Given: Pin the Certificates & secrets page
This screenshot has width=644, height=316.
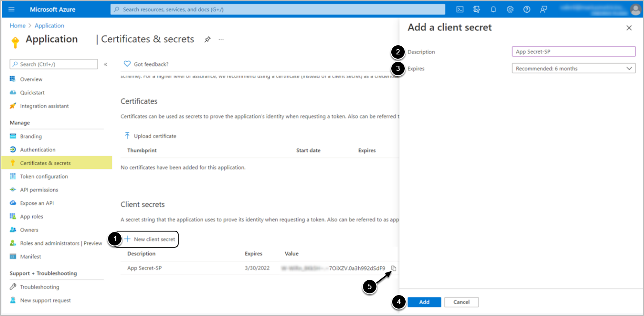Looking at the screenshot, I should point(207,39).
